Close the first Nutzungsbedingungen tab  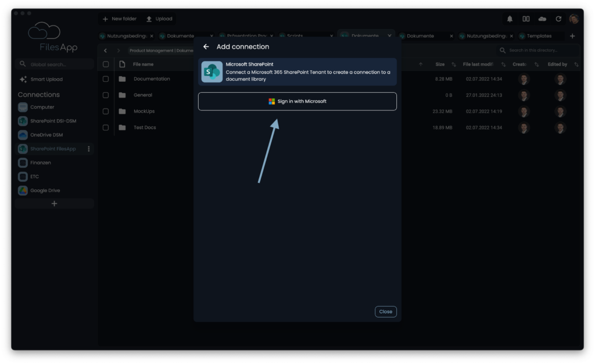click(152, 36)
